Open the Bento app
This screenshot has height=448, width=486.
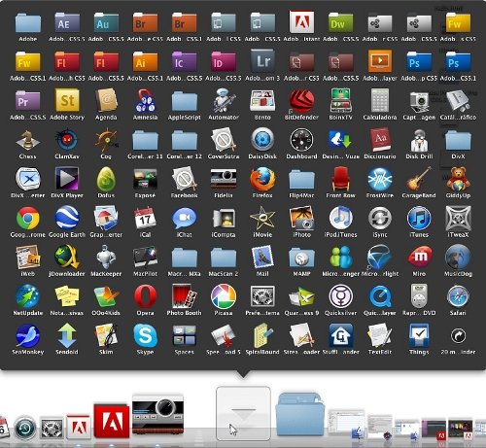click(x=262, y=100)
